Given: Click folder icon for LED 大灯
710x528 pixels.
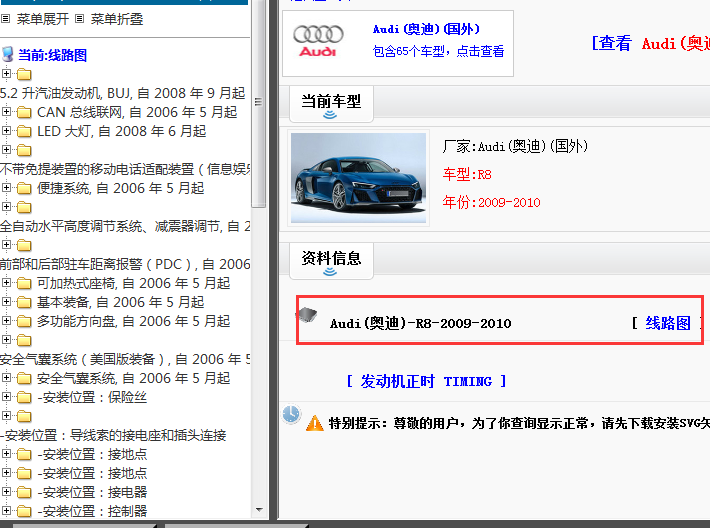Looking at the screenshot, I should point(24,131).
